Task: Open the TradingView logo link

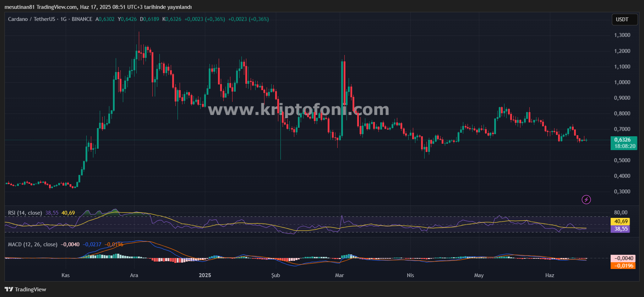Action: coord(25,289)
